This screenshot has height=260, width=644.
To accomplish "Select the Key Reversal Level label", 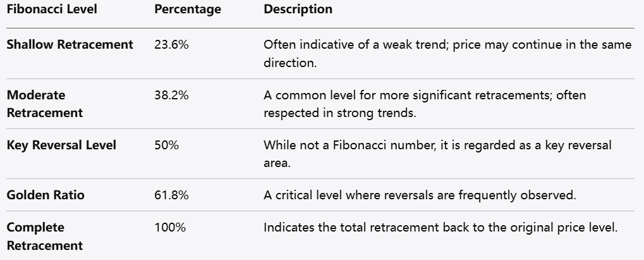I will (61, 145).
